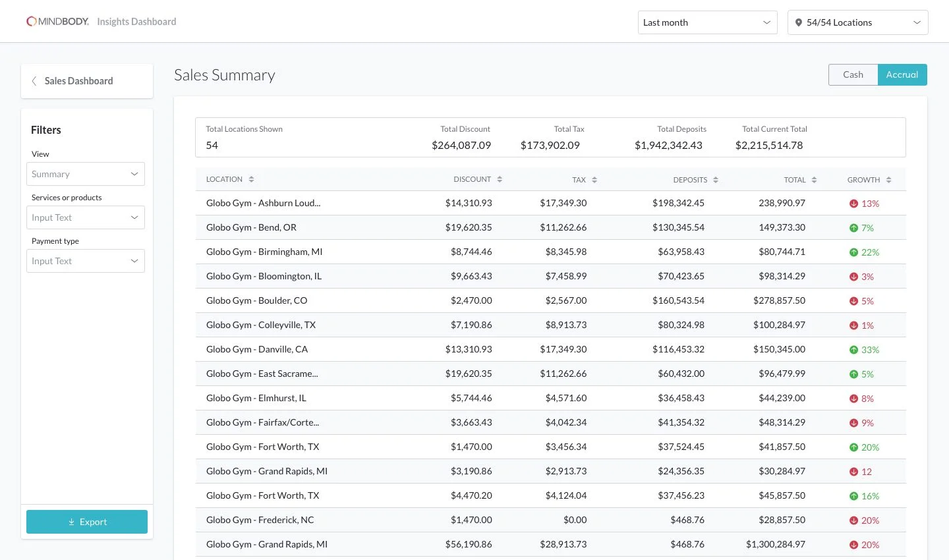
Task: Click the $56,190.86 discount cell
Action: tap(469, 544)
